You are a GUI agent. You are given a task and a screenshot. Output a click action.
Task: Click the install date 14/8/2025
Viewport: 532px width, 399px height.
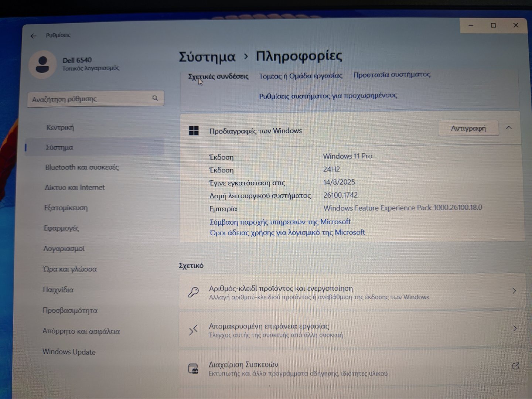coord(339,182)
